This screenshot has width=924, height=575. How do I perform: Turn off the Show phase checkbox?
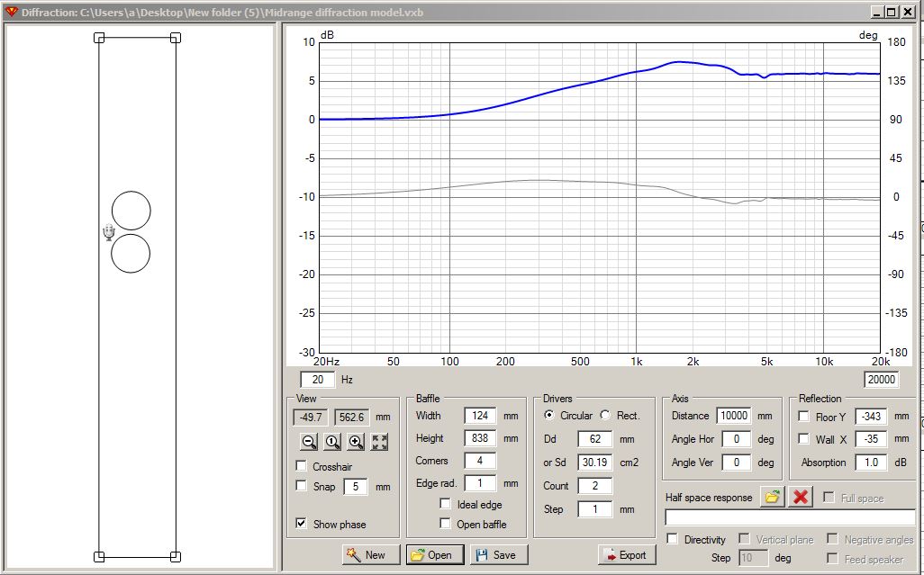(x=302, y=524)
